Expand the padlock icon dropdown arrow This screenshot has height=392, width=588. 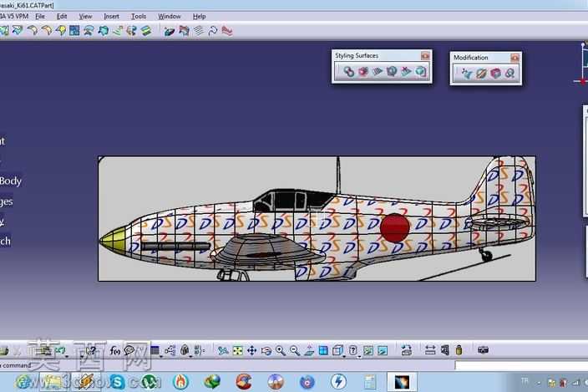click(x=190, y=356)
